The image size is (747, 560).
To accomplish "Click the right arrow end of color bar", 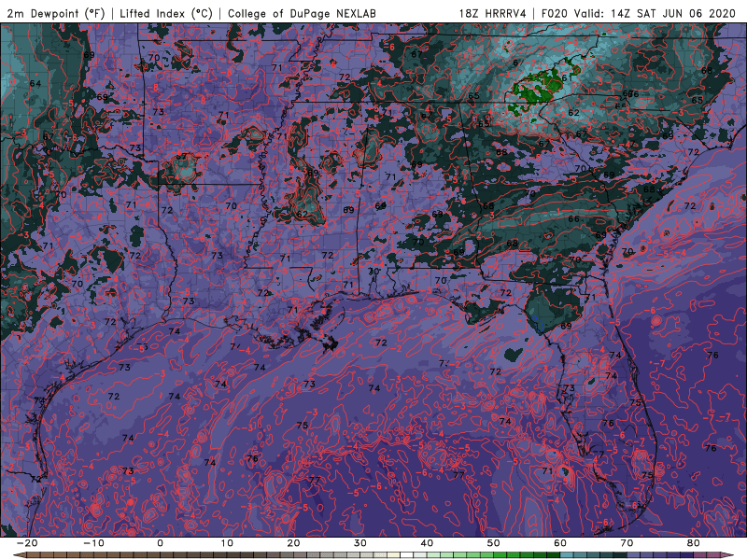I will coord(727,555).
